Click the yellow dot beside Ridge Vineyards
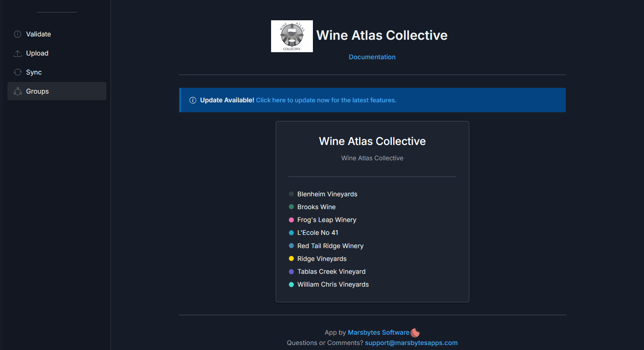 291,259
